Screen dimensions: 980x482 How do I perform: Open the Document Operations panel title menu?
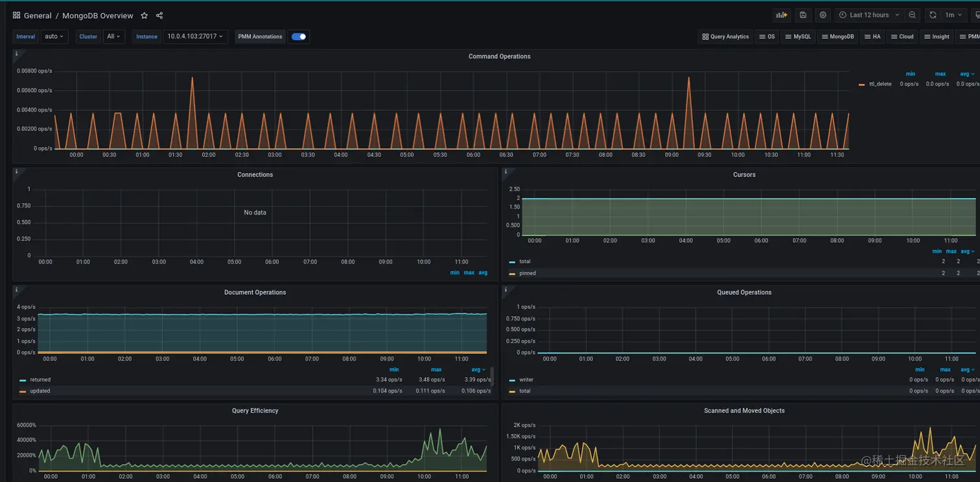tap(255, 293)
